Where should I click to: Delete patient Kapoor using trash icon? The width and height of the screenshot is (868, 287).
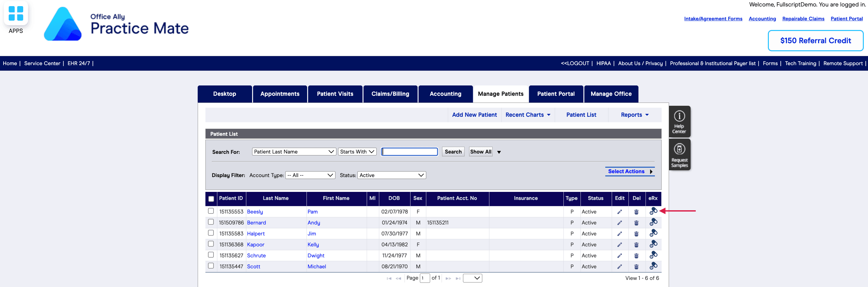point(636,245)
